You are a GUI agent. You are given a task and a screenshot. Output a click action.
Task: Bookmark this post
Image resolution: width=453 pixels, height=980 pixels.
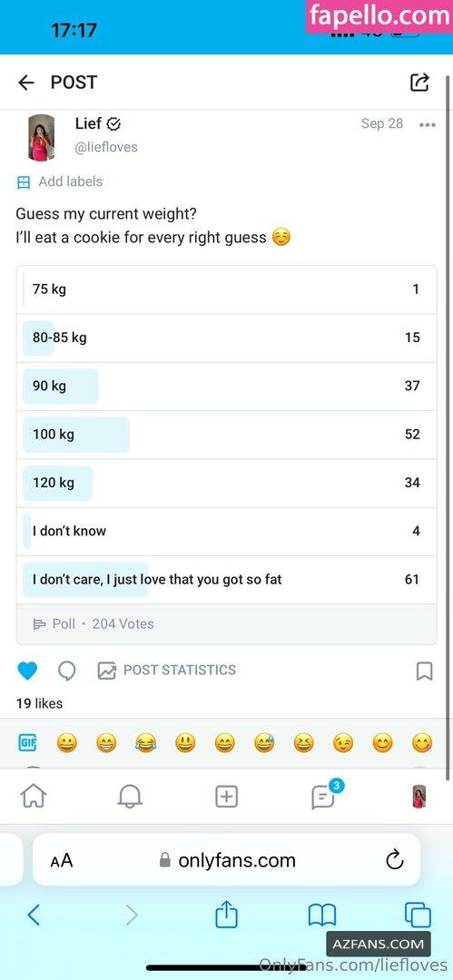pyautogui.click(x=424, y=671)
